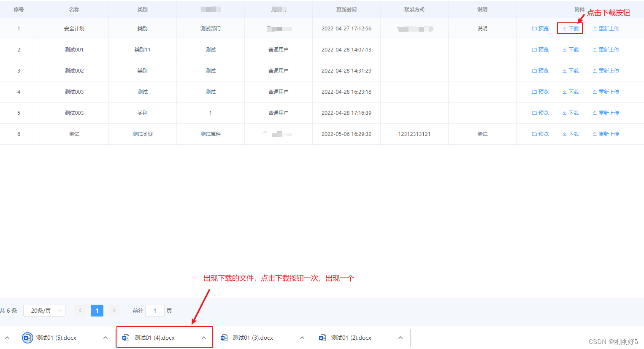Select page 1 in pagination
Image resolution: width=644 pixels, height=349 pixels.
[x=97, y=311]
